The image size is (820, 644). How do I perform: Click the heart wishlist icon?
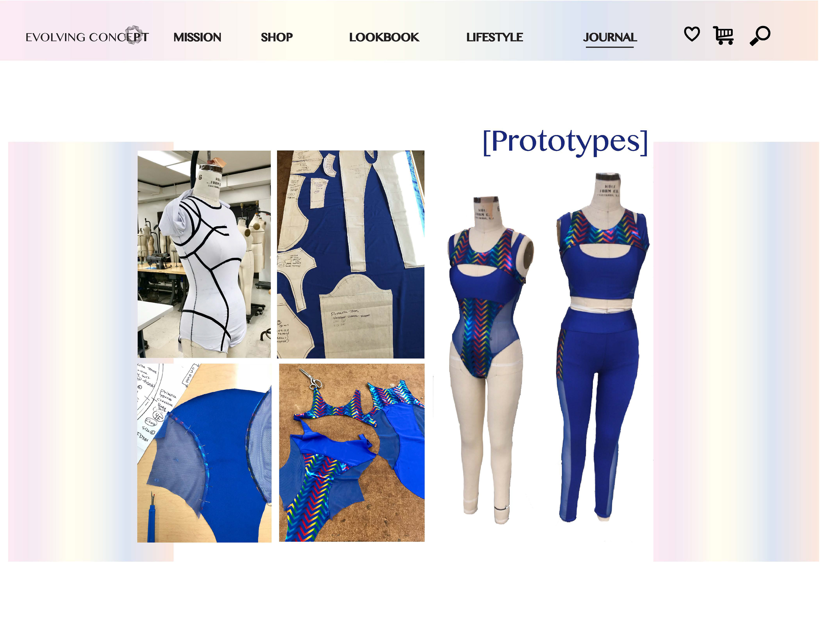(x=691, y=34)
